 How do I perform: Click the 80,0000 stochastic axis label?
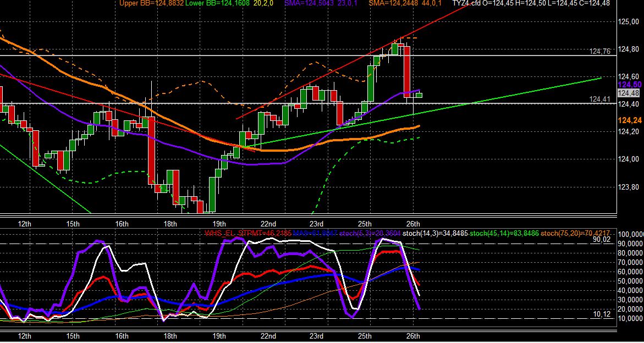click(x=631, y=253)
